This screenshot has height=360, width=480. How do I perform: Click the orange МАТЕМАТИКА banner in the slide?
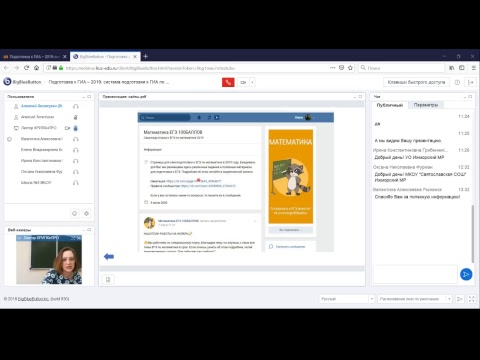click(291, 176)
